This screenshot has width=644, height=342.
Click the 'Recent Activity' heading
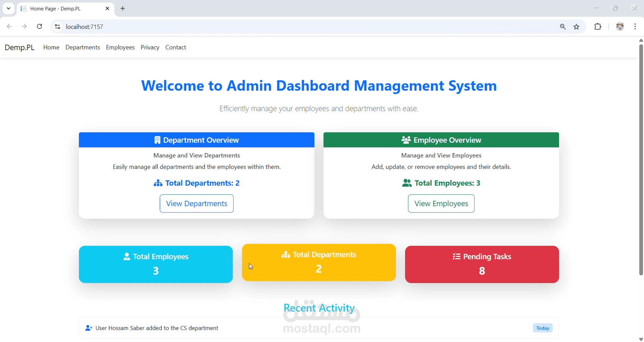click(319, 308)
